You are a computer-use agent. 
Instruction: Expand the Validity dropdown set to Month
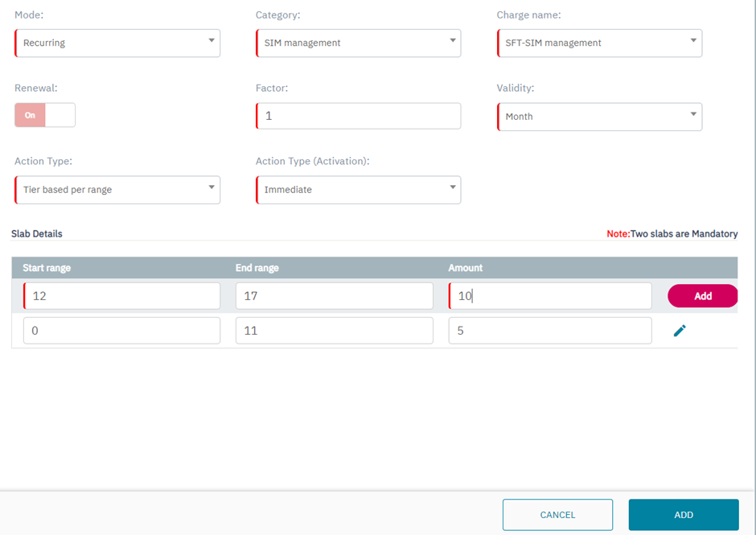click(x=599, y=117)
